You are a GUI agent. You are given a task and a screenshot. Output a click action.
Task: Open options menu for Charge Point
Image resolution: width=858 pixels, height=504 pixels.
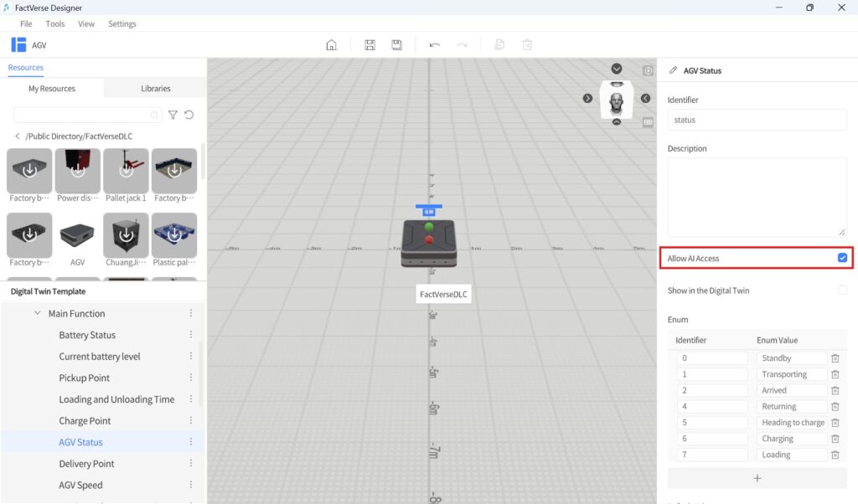(x=191, y=420)
